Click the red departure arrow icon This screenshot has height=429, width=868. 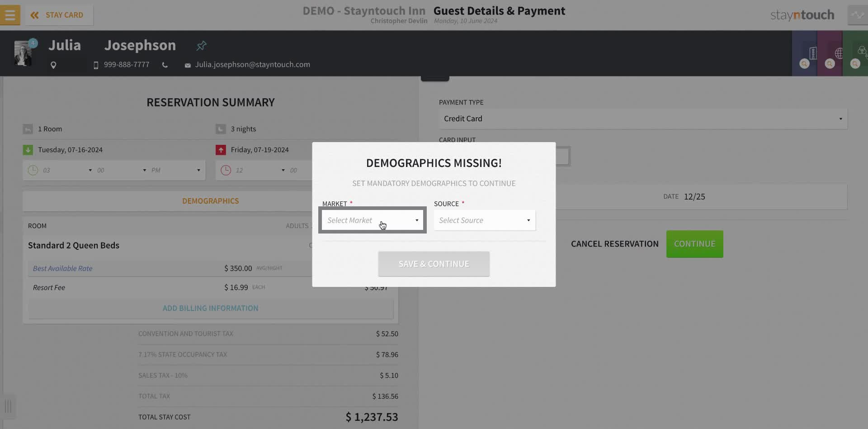221,150
